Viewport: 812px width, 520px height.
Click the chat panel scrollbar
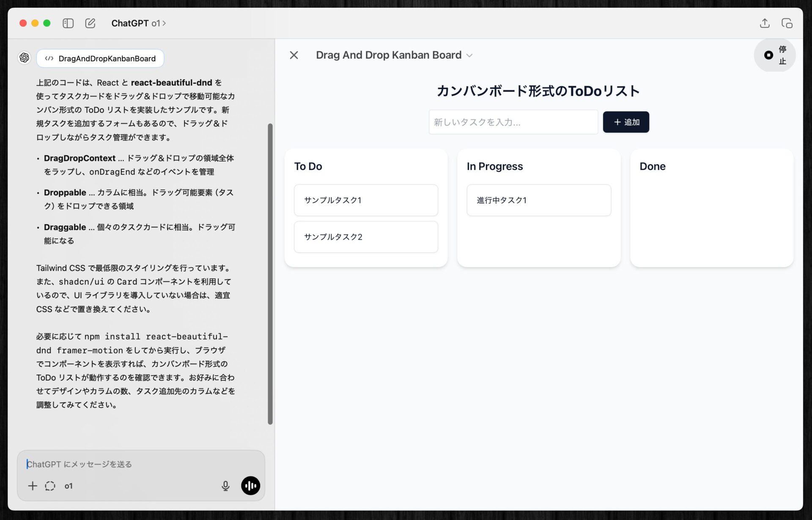(x=270, y=274)
